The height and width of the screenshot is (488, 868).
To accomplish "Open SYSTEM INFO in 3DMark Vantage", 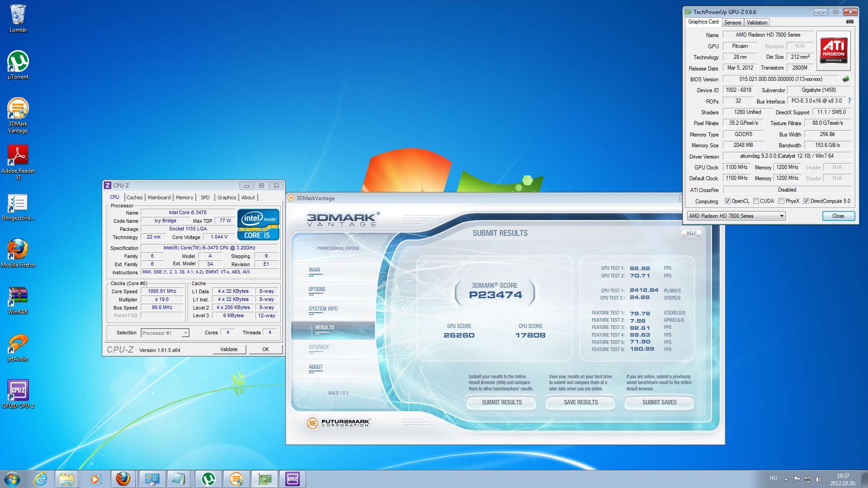I will (323, 309).
